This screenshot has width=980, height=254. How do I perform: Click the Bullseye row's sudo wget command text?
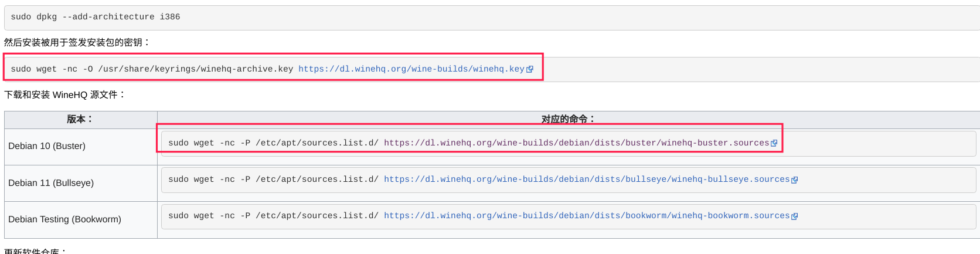click(x=273, y=180)
